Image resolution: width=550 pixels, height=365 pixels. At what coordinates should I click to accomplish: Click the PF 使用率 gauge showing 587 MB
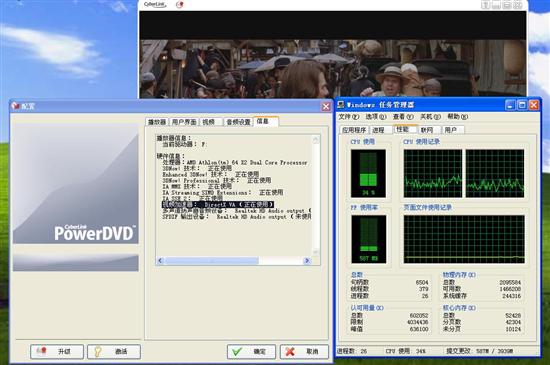click(368, 239)
